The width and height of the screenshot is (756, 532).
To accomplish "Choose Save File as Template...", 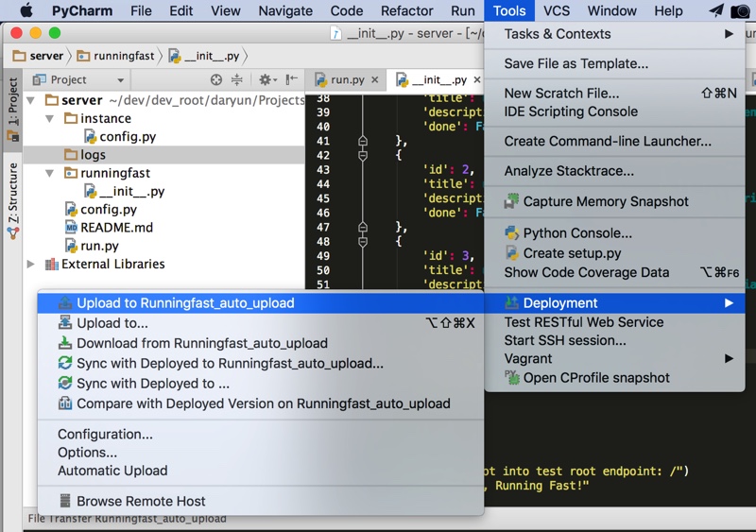I will [576, 63].
